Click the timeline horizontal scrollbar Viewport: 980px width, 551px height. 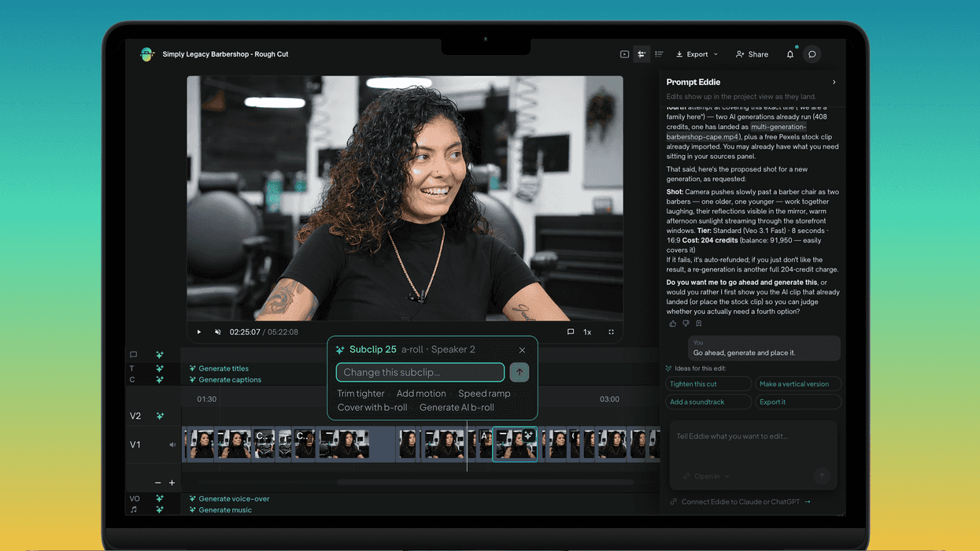point(485,482)
